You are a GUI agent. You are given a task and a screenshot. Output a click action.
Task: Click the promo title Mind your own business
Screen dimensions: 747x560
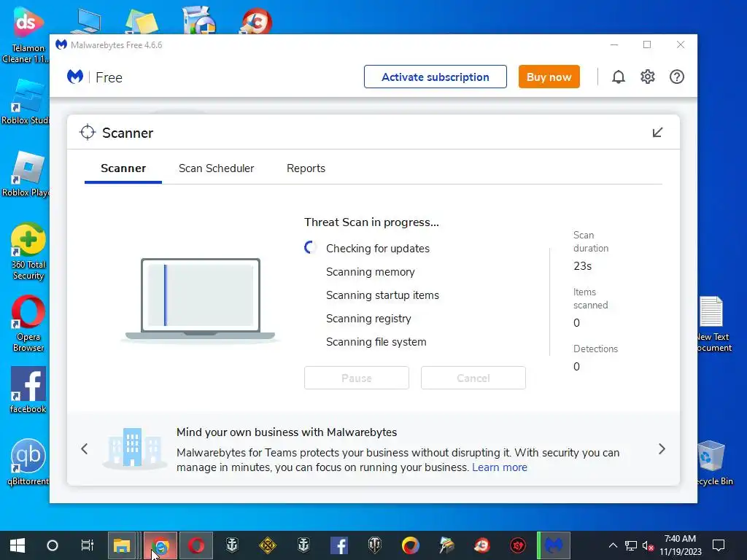pos(286,432)
